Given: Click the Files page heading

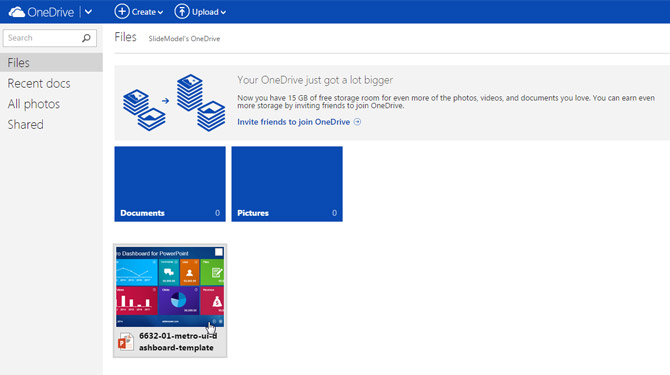Looking at the screenshot, I should pyautogui.click(x=125, y=37).
